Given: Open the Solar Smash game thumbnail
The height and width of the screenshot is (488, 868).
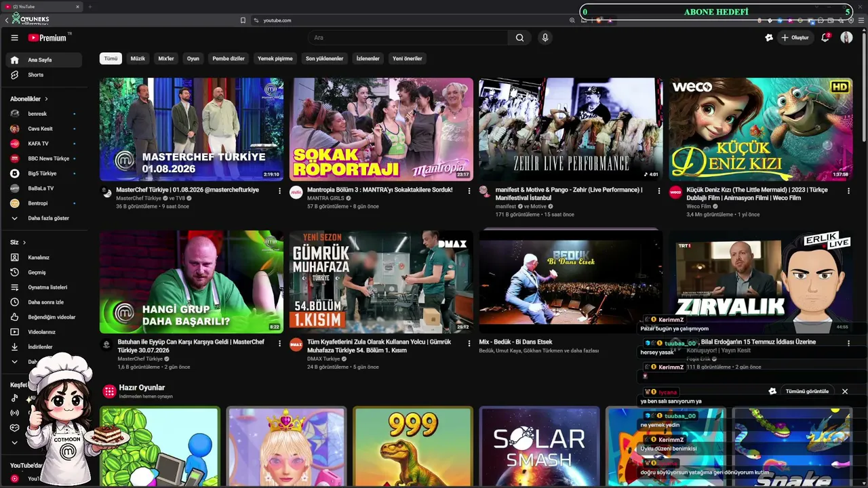Looking at the screenshot, I should [539, 446].
